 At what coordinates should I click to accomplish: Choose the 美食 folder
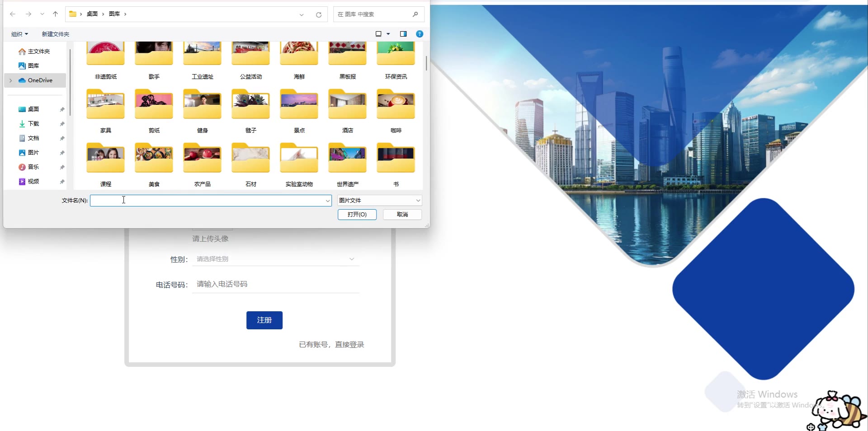[x=154, y=164]
